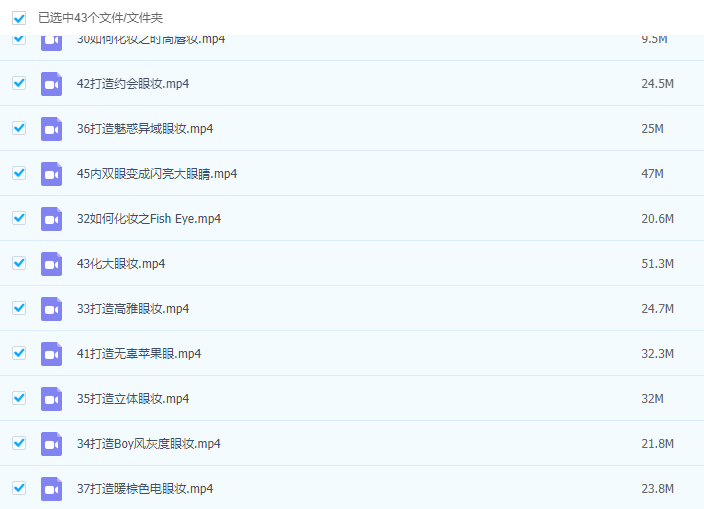The image size is (704, 509).
Task: Click the 20.6M size of Fish Eye file
Action: pyautogui.click(x=657, y=219)
